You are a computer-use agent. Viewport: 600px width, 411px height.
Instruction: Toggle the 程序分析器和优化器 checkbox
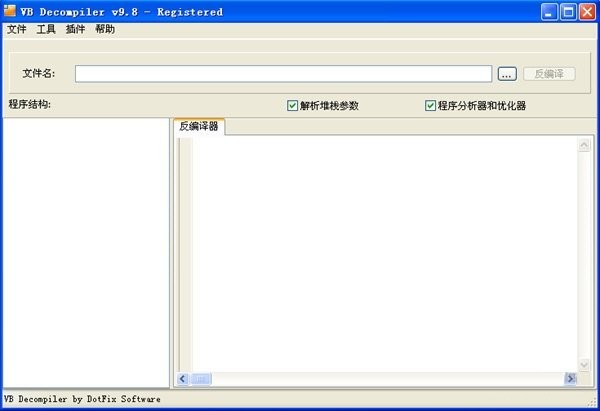430,106
